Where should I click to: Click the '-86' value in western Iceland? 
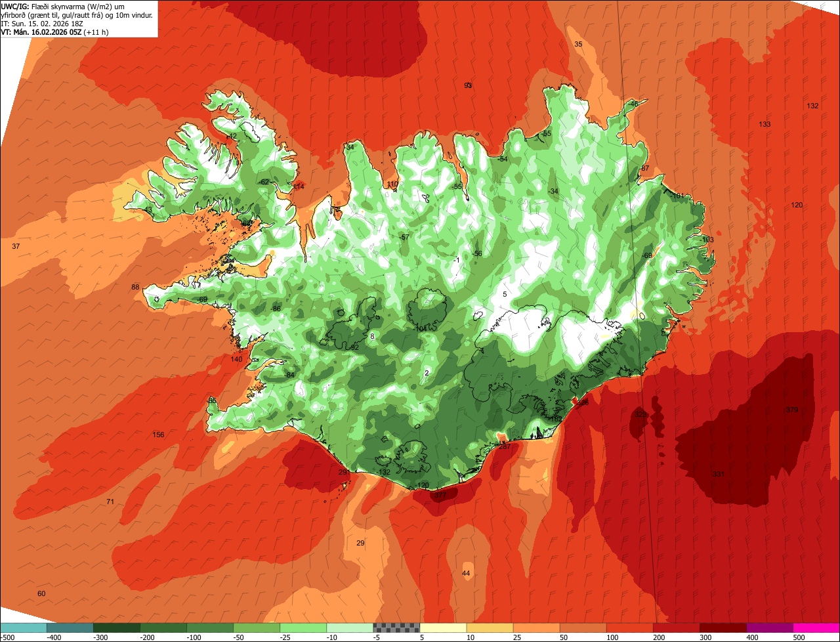pos(276,309)
